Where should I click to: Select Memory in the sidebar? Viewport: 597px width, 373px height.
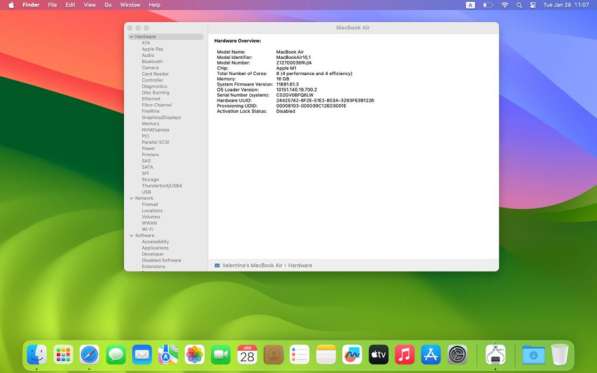point(150,124)
